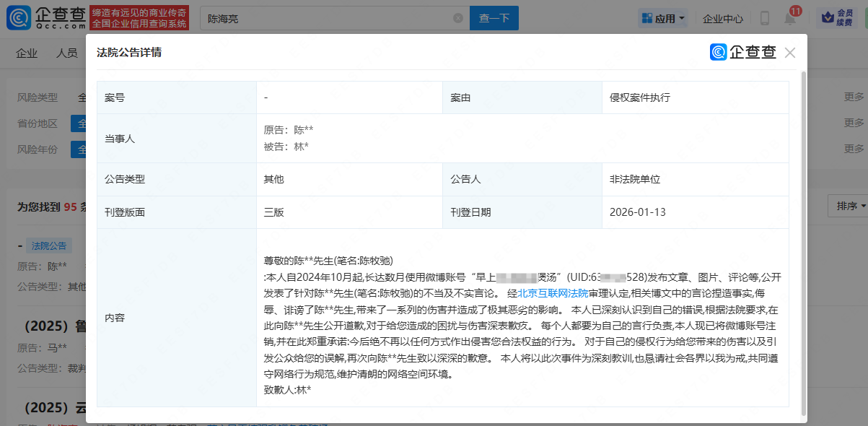Click the 企查查 logo inside the dialog header
The image size is (868, 426).
pyautogui.click(x=743, y=52)
